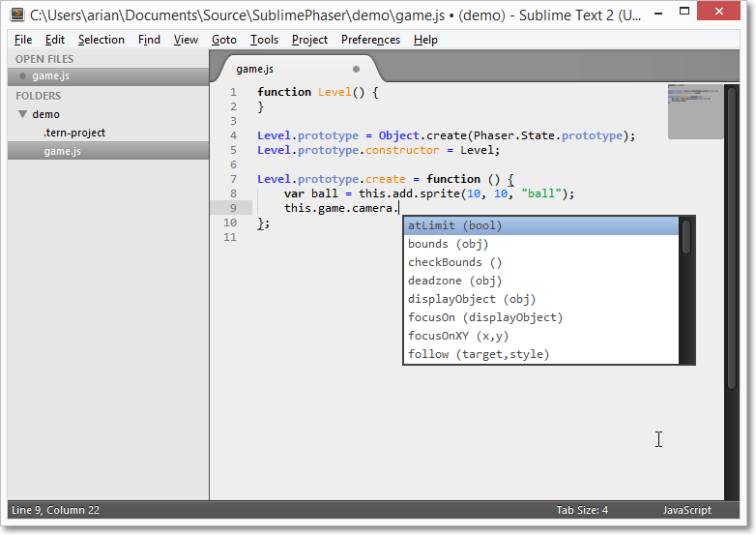This screenshot has width=756, height=535.
Task: Select game.js in demo folder
Action: (x=108, y=151)
